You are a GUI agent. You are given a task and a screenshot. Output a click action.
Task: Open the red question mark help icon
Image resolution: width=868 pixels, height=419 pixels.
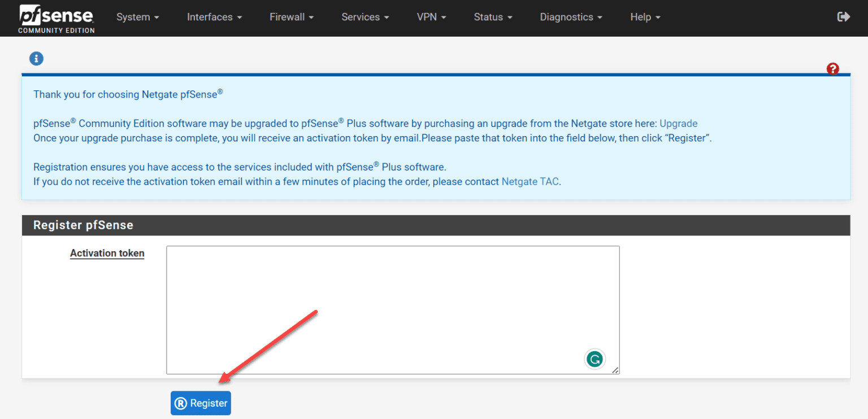[x=832, y=68]
